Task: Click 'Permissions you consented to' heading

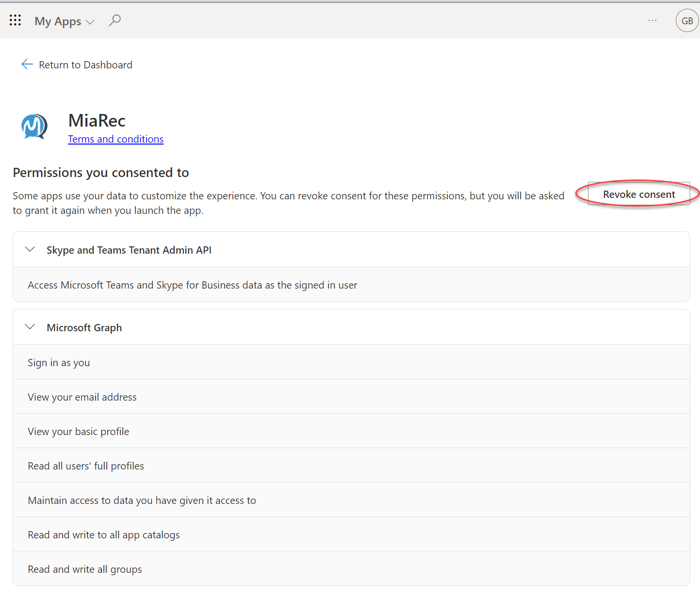Action: [x=101, y=173]
